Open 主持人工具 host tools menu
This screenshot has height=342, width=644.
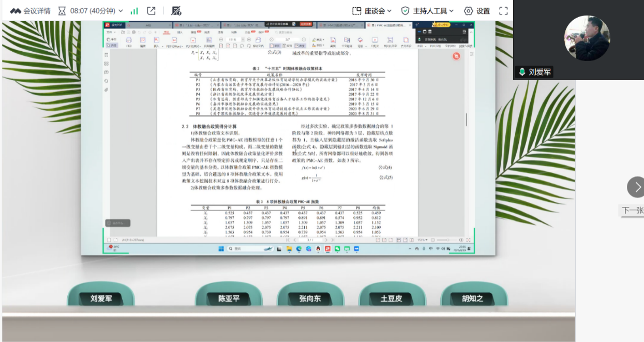428,11
